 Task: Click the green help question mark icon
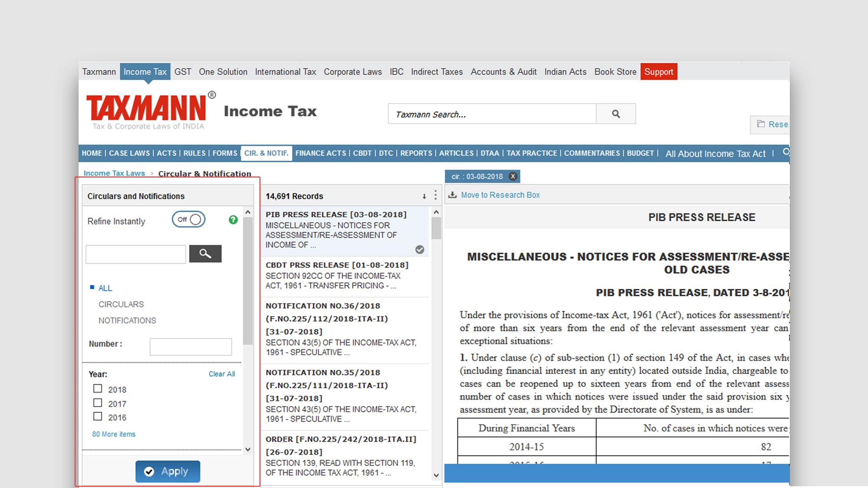click(x=233, y=220)
